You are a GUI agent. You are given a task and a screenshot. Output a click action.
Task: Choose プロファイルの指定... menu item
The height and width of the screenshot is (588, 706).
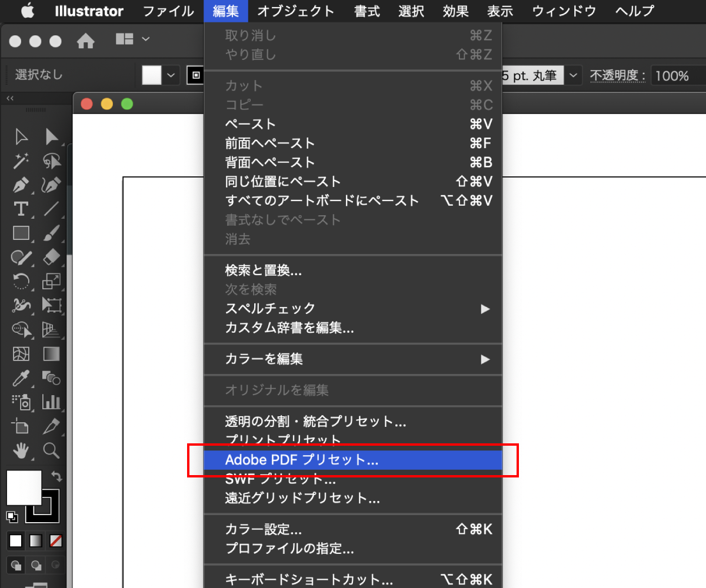click(352, 549)
